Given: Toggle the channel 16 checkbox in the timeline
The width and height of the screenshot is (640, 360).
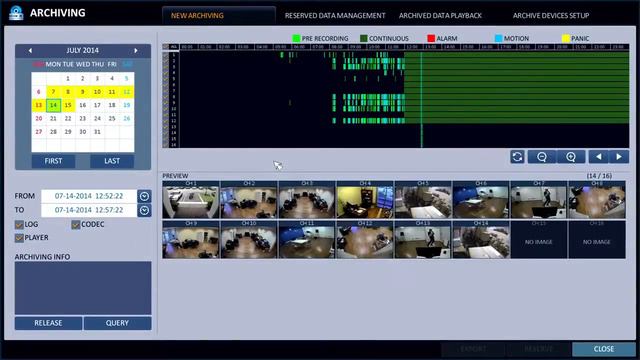Looking at the screenshot, I should 165,144.
